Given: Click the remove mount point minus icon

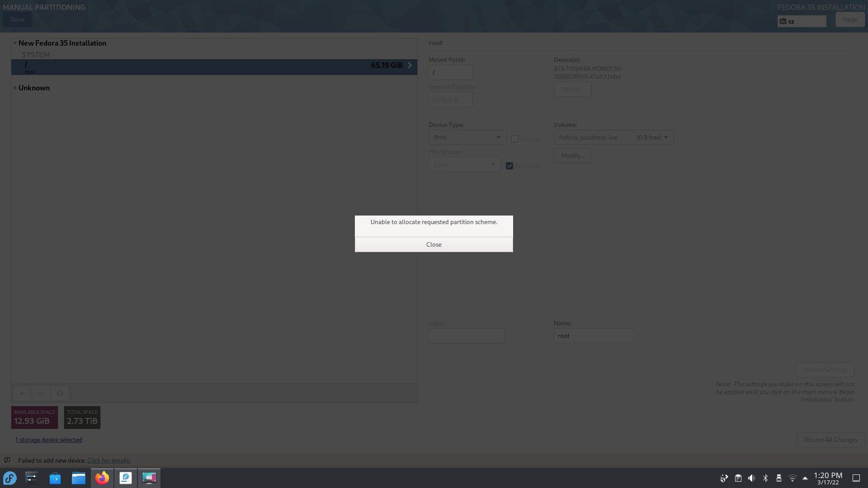Looking at the screenshot, I should tap(41, 393).
